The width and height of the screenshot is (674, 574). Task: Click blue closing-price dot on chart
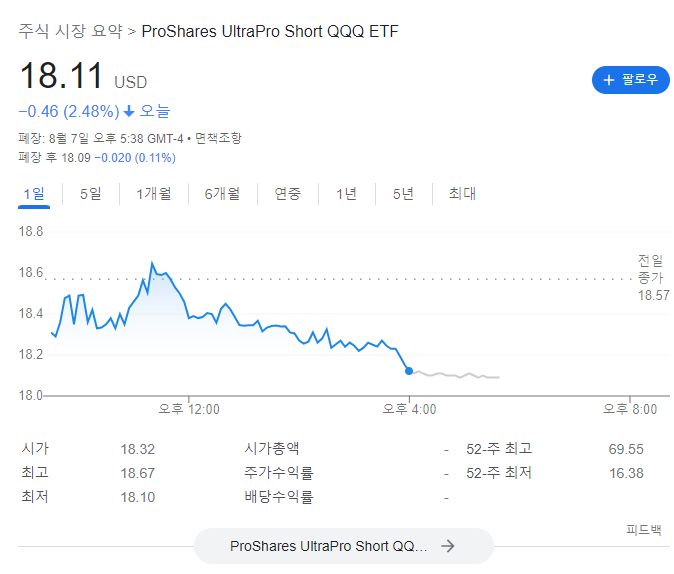point(409,371)
